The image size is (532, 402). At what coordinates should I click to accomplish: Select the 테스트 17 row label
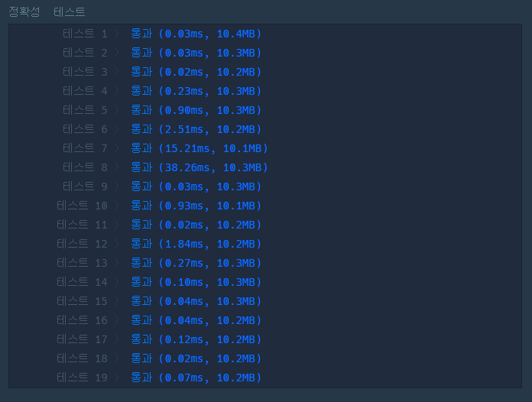(82, 339)
